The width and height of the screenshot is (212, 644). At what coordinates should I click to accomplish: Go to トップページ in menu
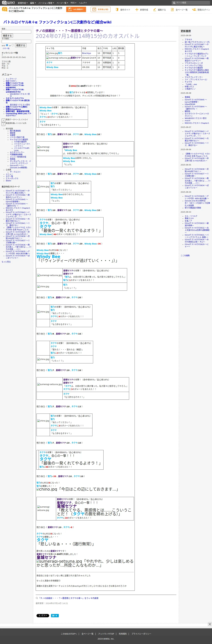11,79
